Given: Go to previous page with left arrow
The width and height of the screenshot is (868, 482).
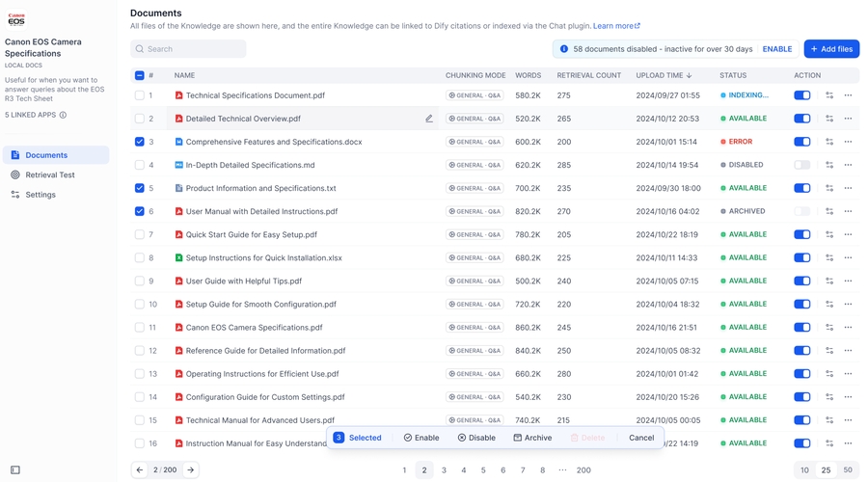Looking at the screenshot, I should pos(140,469).
